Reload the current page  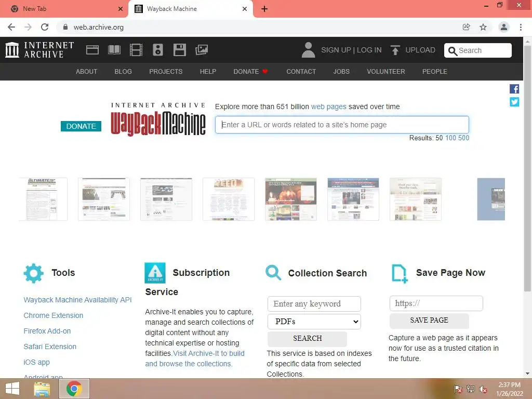pos(45,27)
